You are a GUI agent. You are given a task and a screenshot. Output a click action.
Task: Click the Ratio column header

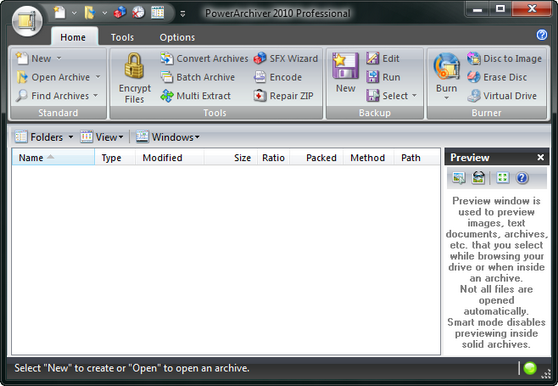pyautogui.click(x=273, y=158)
